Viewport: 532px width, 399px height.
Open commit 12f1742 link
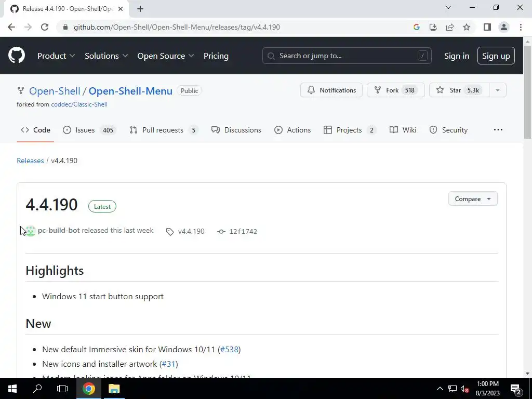(x=243, y=231)
